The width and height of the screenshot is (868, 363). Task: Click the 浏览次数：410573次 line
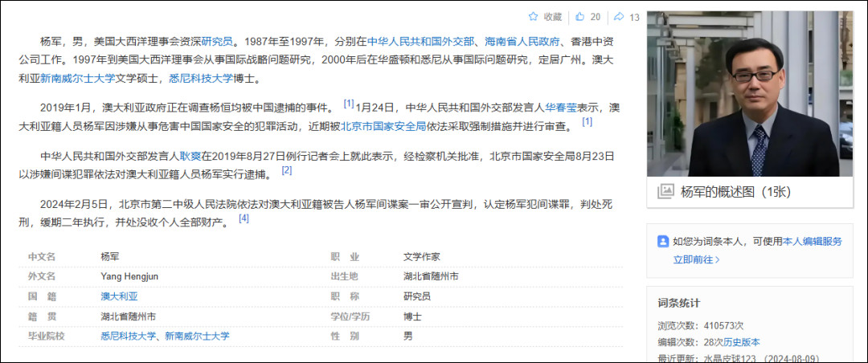[700, 325]
